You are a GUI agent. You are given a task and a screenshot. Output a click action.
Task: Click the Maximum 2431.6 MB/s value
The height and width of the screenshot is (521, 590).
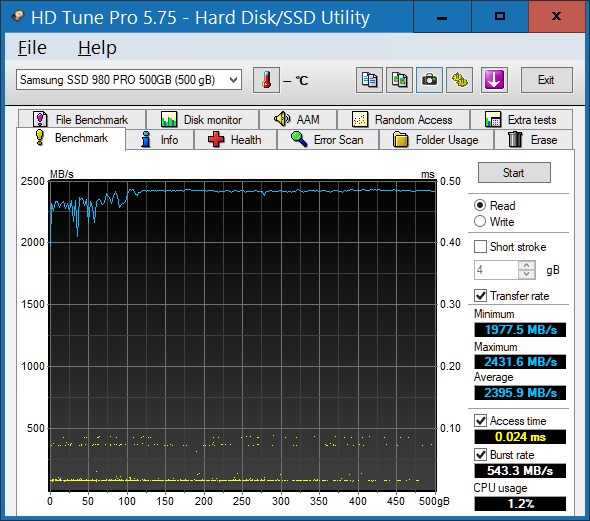click(520, 362)
